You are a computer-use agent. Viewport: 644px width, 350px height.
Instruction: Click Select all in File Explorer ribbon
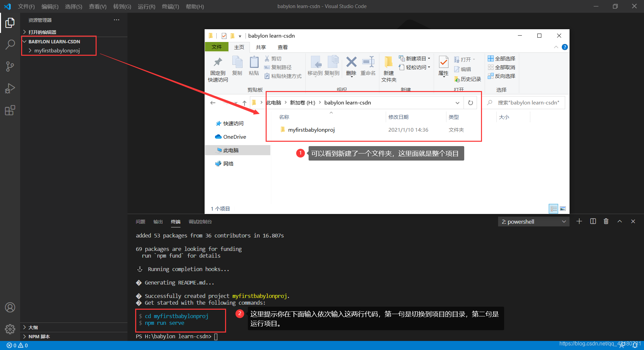click(x=501, y=58)
